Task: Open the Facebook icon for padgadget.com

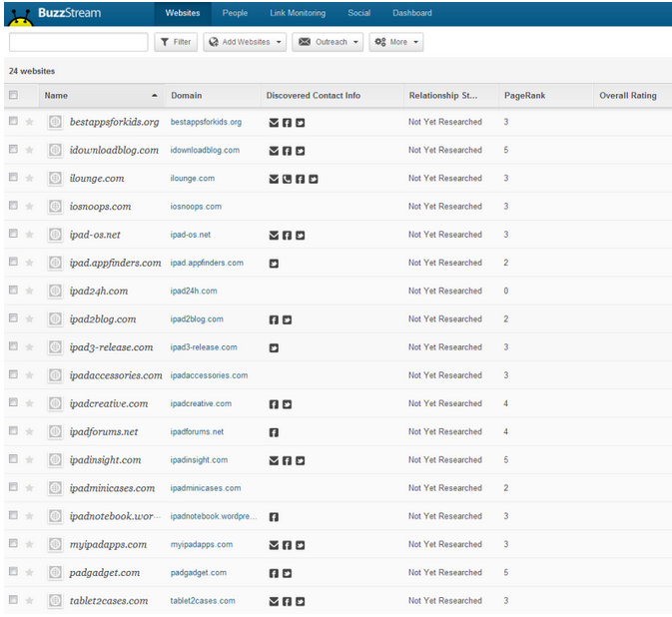Action: point(274,573)
